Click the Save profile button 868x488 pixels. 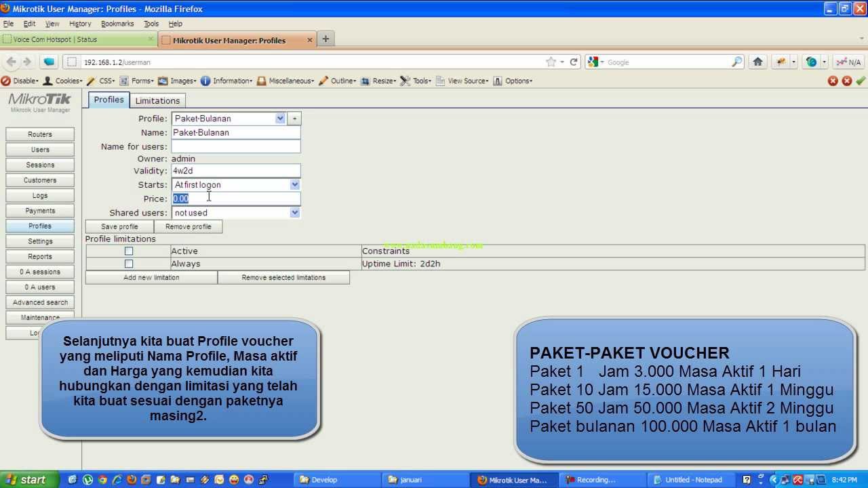(119, 226)
